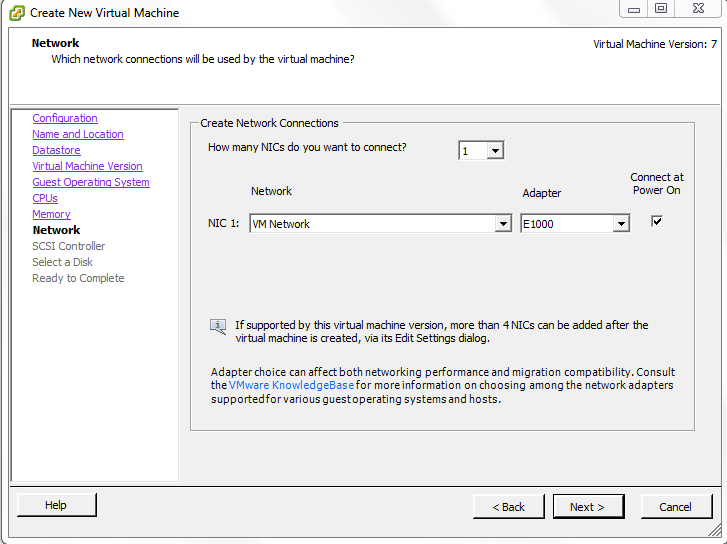
Task: Open Help for this wizard
Action: 56,505
